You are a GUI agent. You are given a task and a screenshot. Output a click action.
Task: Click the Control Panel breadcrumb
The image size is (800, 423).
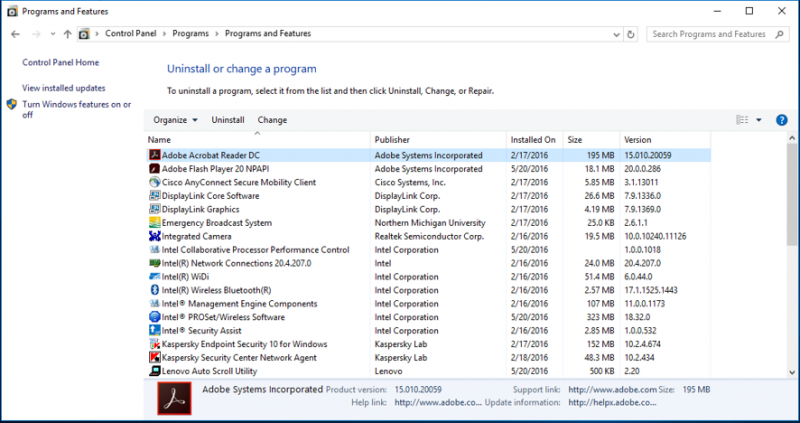click(x=131, y=34)
